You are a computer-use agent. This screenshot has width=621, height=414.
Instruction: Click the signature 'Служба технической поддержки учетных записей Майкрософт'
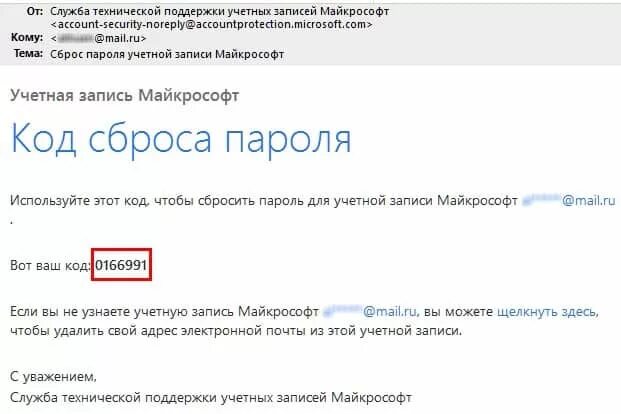pyautogui.click(x=211, y=397)
